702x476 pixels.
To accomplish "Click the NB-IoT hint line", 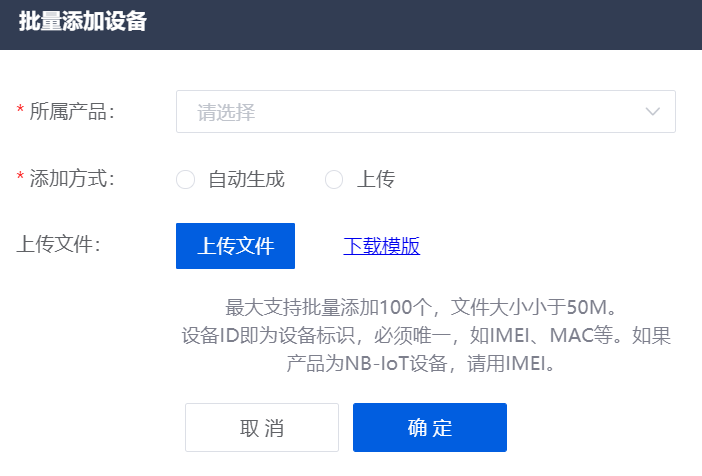I will click(x=425, y=364).
